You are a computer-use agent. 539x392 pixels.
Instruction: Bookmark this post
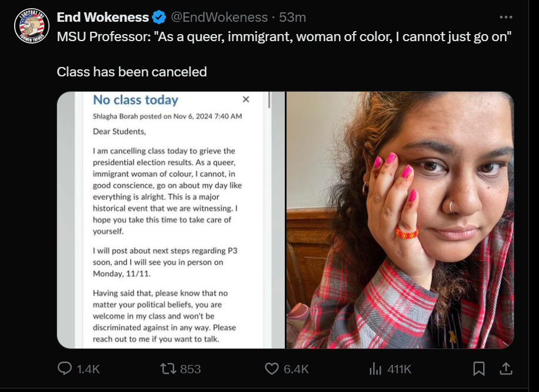(479, 368)
